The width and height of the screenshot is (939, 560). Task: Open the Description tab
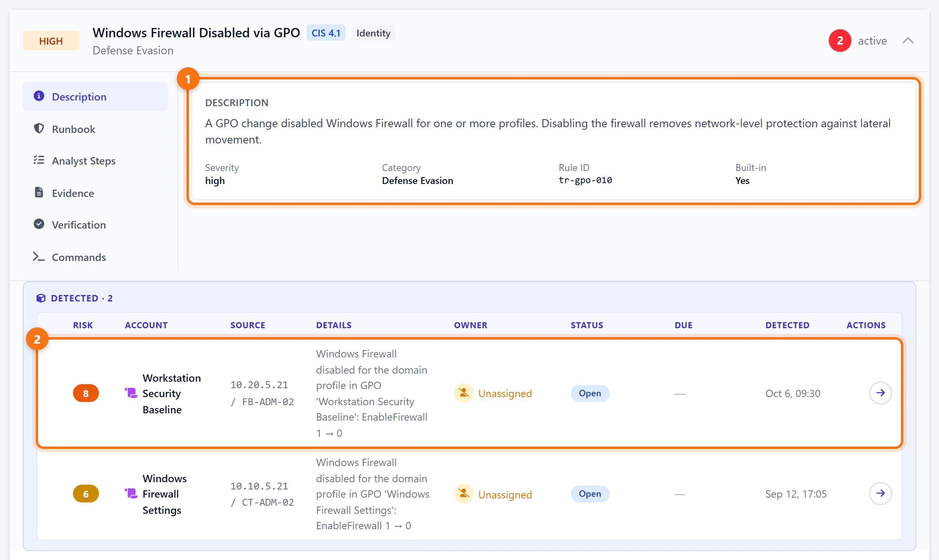pyautogui.click(x=95, y=96)
